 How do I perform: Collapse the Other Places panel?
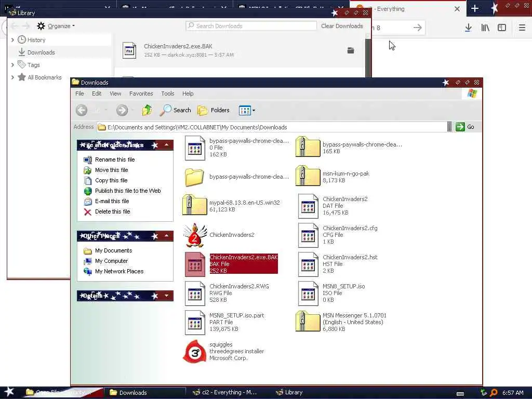(167, 236)
